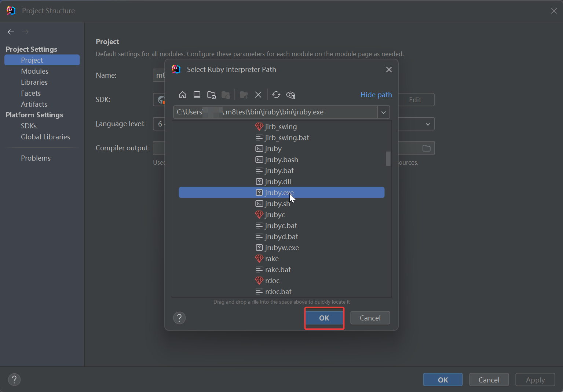
Task: Click the file list scrollbar thumb
Action: [388, 158]
